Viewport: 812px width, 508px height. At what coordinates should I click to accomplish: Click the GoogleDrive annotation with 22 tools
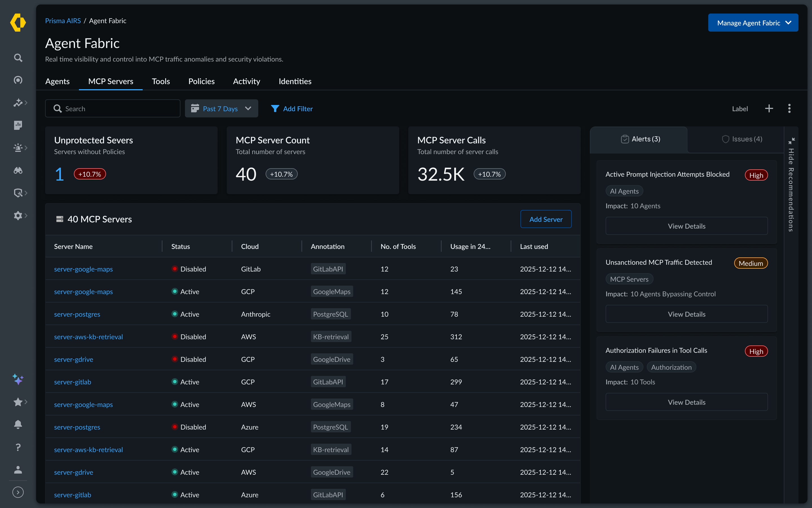[x=332, y=472]
